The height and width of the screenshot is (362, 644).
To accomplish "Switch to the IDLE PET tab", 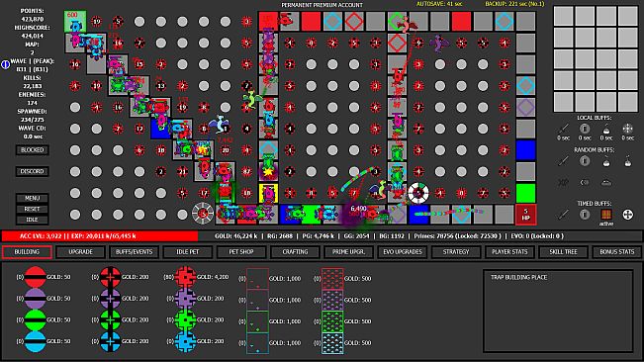I will click(188, 252).
